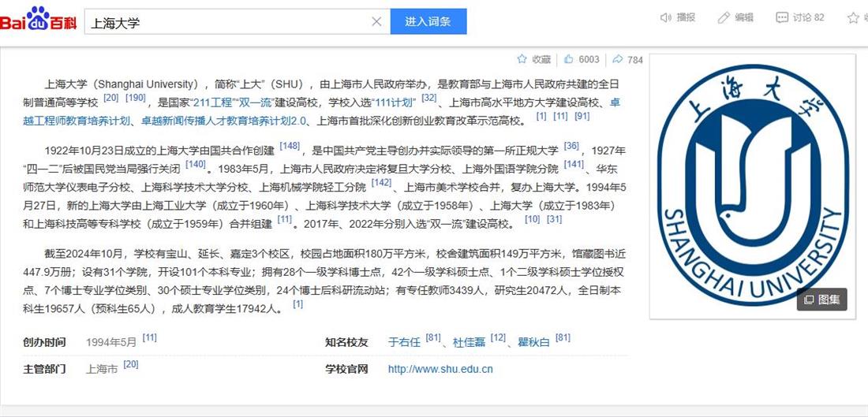
Task: Like the article via the thumbs-up 6003 icon
Action: tap(568, 58)
